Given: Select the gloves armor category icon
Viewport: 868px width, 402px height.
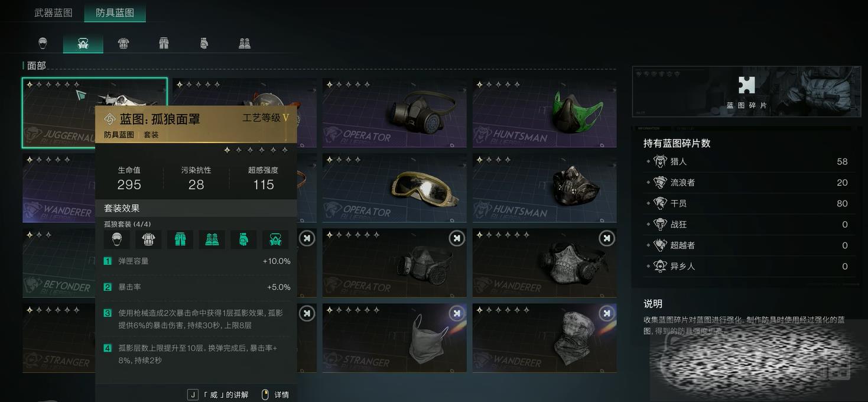Looking at the screenshot, I should click(x=204, y=43).
